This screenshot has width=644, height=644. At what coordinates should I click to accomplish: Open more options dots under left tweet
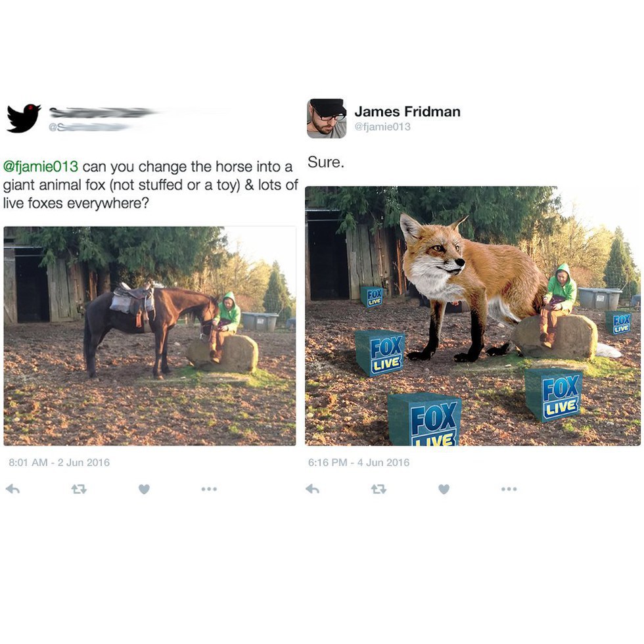coord(209,489)
